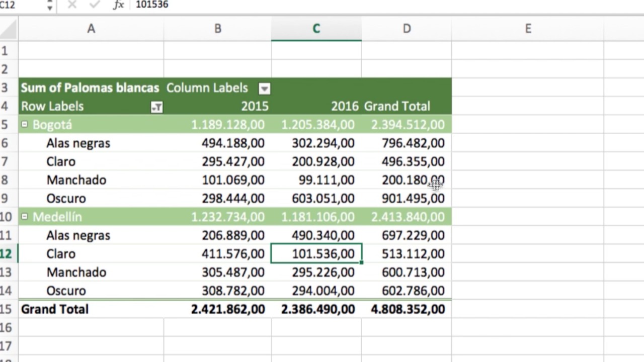
Task: Select row 15 header
Action: click(7, 309)
